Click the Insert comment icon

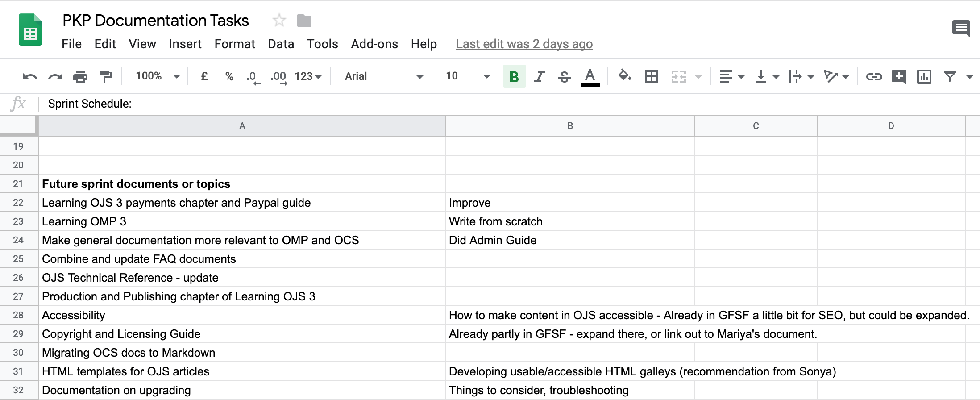pyautogui.click(x=899, y=77)
